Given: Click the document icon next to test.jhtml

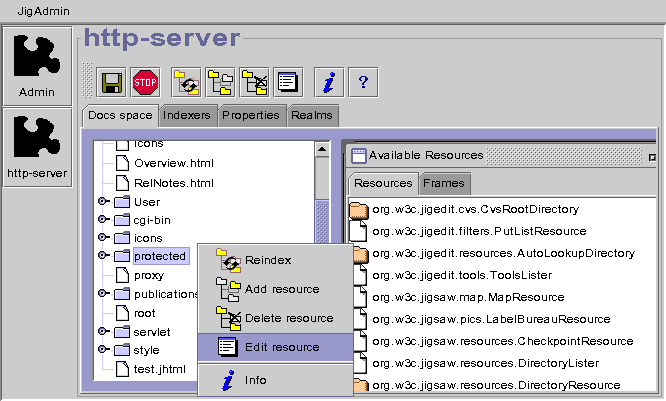Looking at the screenshot, I should click(x=122, y=369).
